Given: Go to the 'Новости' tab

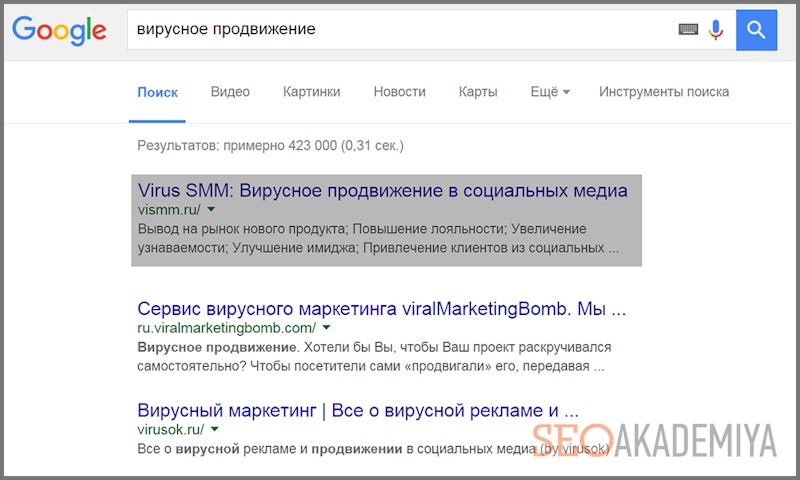Looking at the screenshot, I should pos(399,92).
